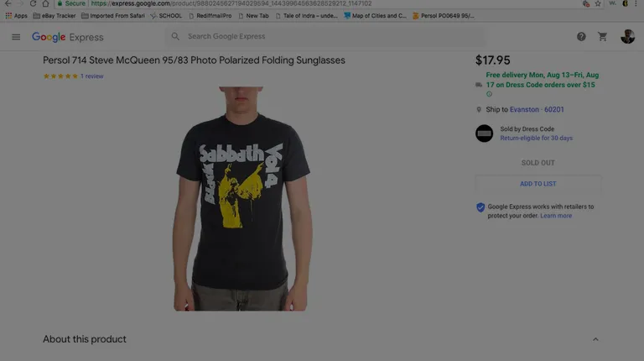
Task: Reload the page with browser refresh icon
Action: click(33, 3)
